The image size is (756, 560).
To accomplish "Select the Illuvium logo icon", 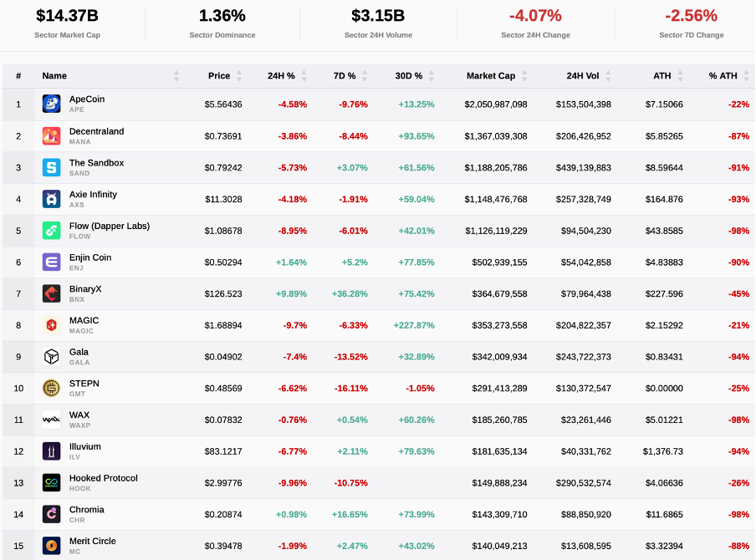I will coord(51,451).
